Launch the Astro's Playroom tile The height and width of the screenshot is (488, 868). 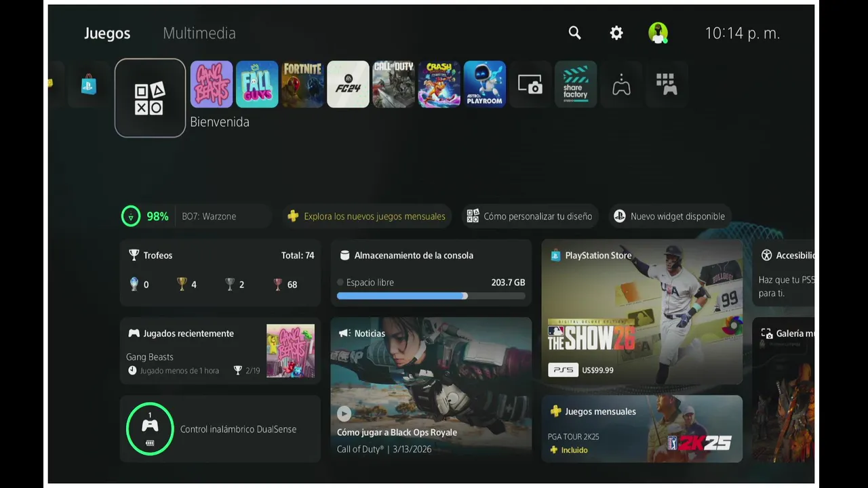tap(485, 84)
